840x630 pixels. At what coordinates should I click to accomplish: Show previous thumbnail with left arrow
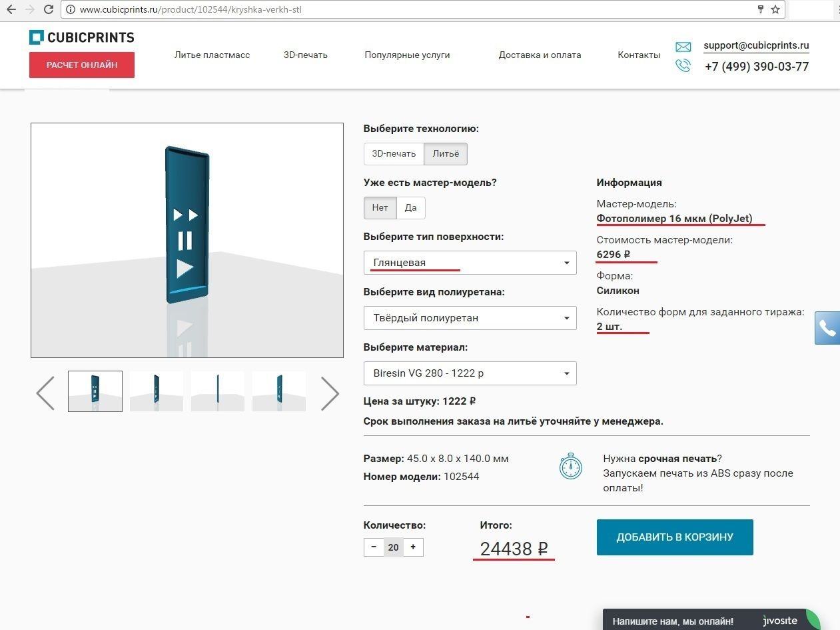pos(45,393)
